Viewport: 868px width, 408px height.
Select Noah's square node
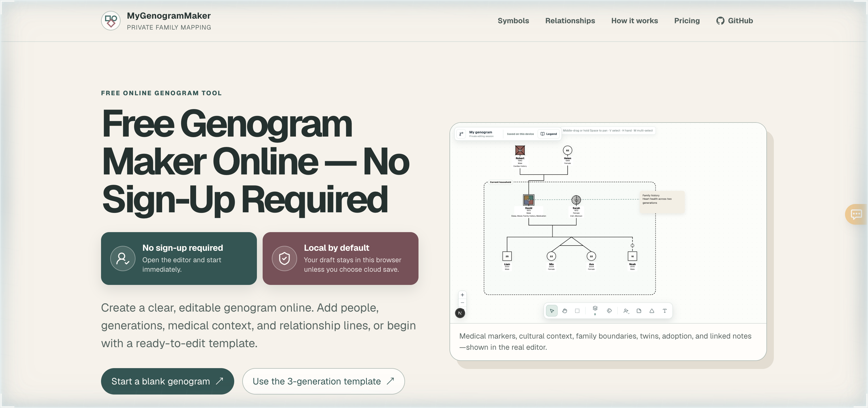tap(632, 256)
